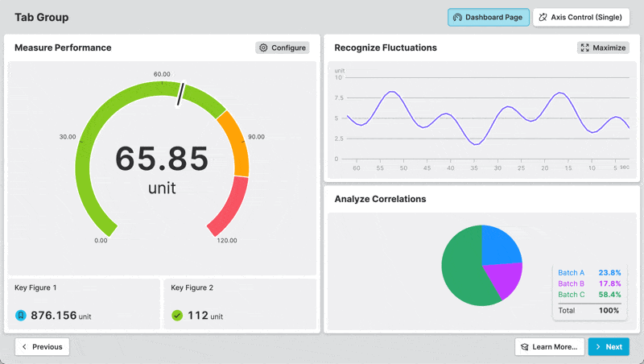The height and width of the screenshot is (364, 644).
Task: Switch to the Dashboard Page tab
Action: 488,18
